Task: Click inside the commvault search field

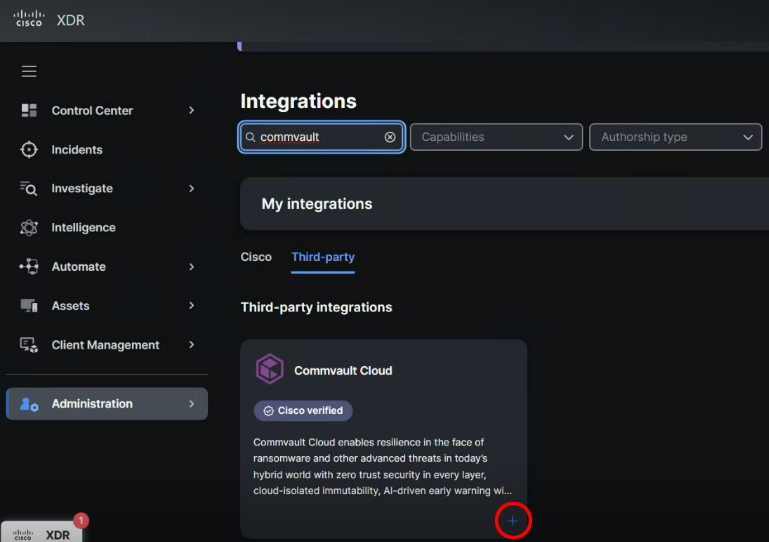Action: (x=321, y=137)
